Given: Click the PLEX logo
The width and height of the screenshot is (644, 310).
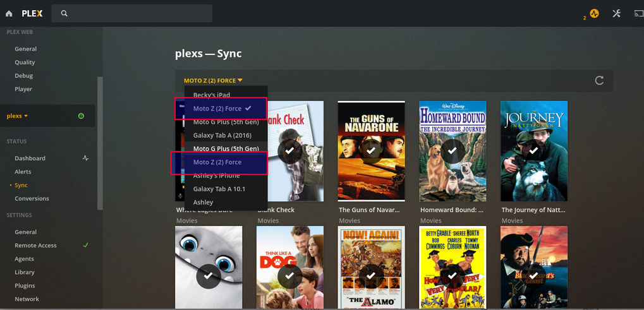Looking at the screenshot, I should (32, 13).
